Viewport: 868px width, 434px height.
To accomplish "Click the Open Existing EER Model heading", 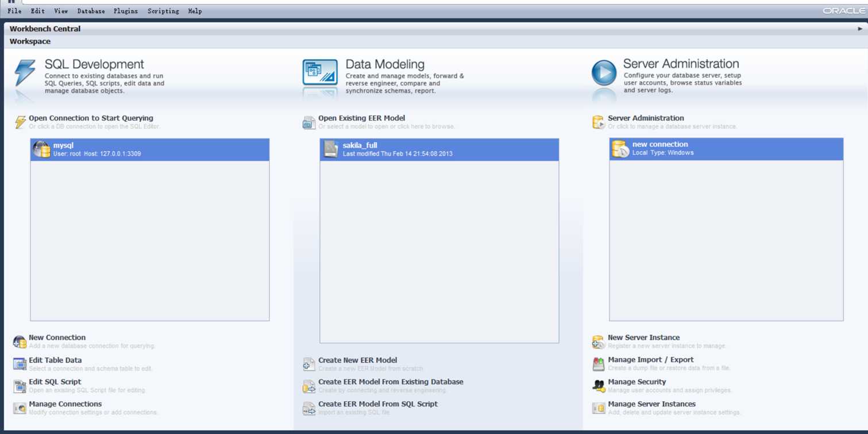I will click(x=361, y=118).
